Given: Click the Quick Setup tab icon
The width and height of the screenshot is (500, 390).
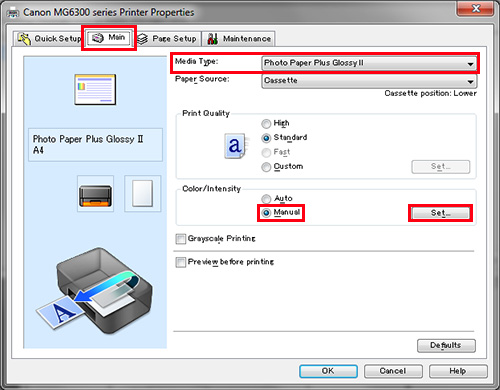Looking at the screenshot, I should [24, 39].
